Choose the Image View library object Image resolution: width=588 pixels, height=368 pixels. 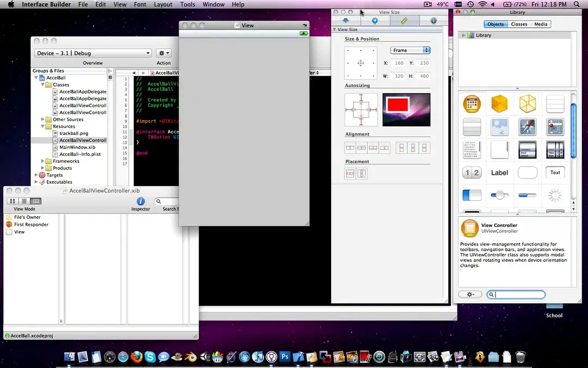499,127
